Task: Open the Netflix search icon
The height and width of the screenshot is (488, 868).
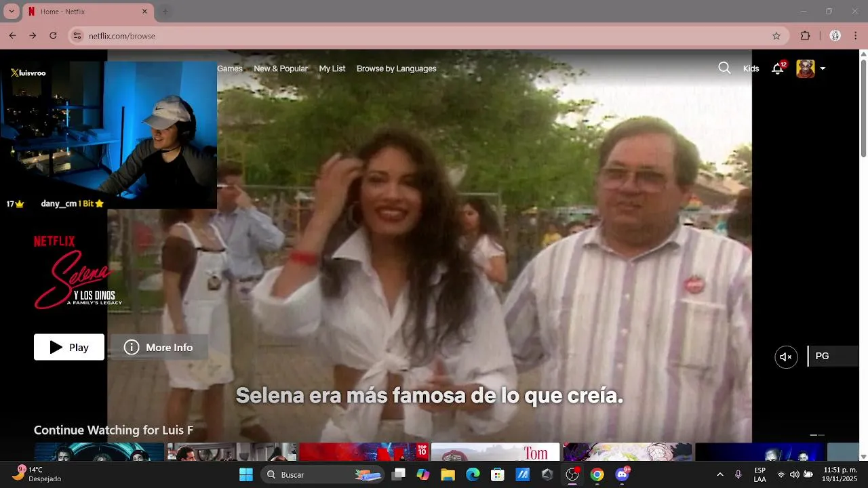Action: [724, 68]
